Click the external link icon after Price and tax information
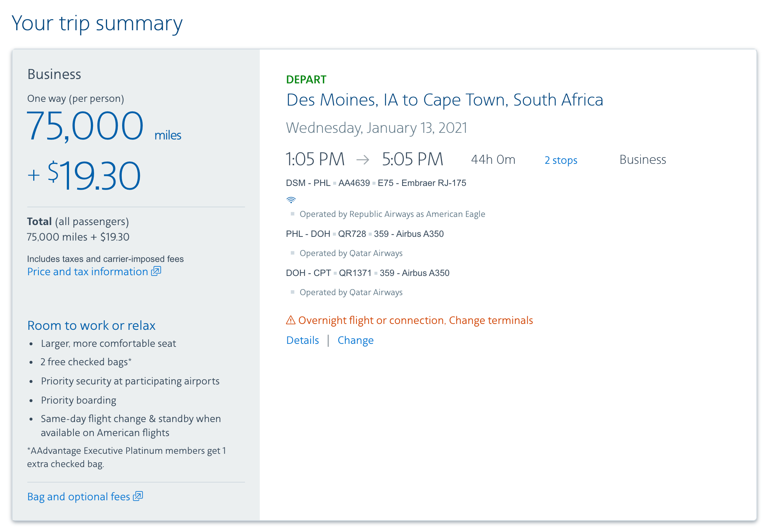766x532 pixels. click(x=156, y=271)
